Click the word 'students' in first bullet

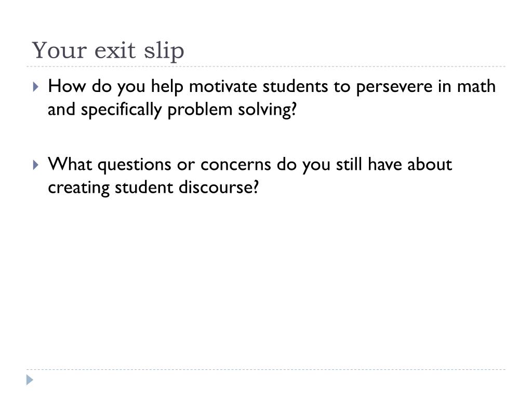coord(295,86)
